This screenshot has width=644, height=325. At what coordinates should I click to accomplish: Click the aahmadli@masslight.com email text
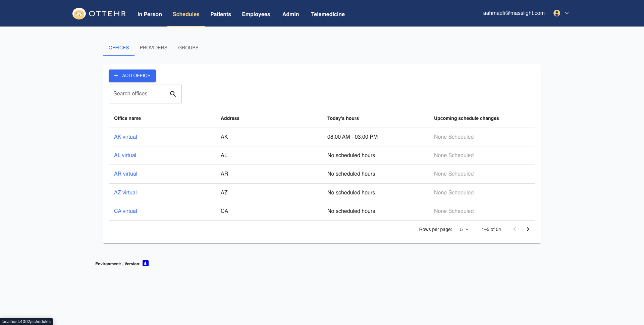tap(514, 13)
